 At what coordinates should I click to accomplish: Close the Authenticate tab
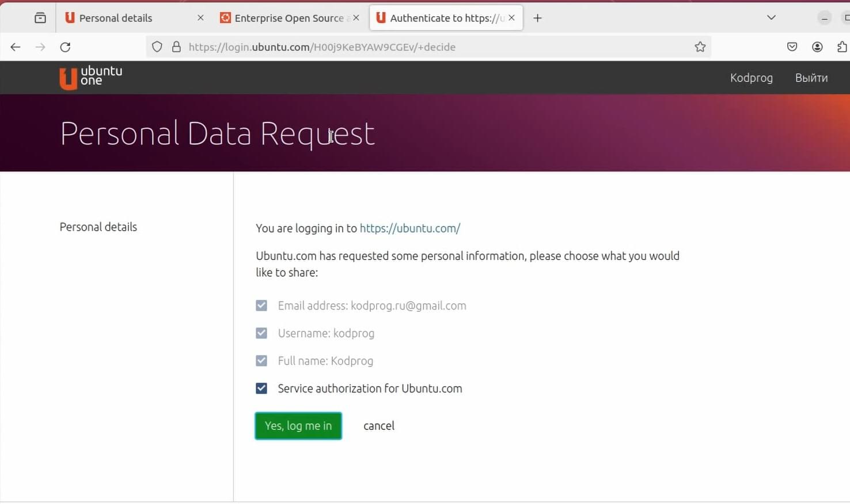(x=511, y=18)
